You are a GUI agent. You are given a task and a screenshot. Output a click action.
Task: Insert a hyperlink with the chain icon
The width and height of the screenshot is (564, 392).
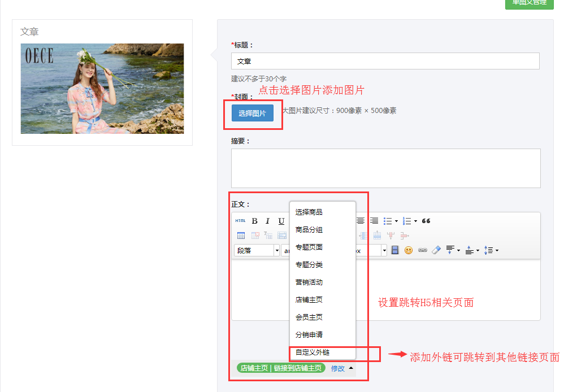click(x=422, y=250)
